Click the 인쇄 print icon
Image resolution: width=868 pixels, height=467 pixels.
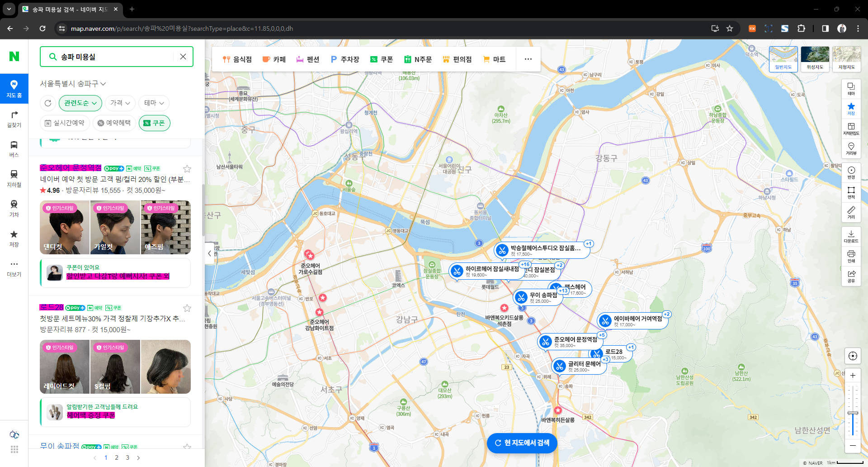pos(851,256)
